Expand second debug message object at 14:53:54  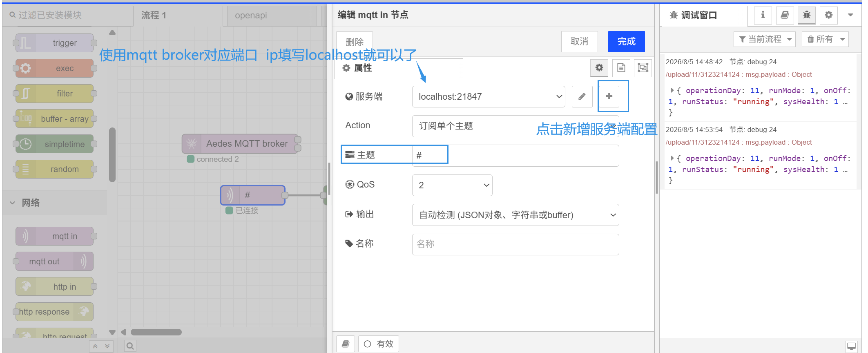pos(672,158)
